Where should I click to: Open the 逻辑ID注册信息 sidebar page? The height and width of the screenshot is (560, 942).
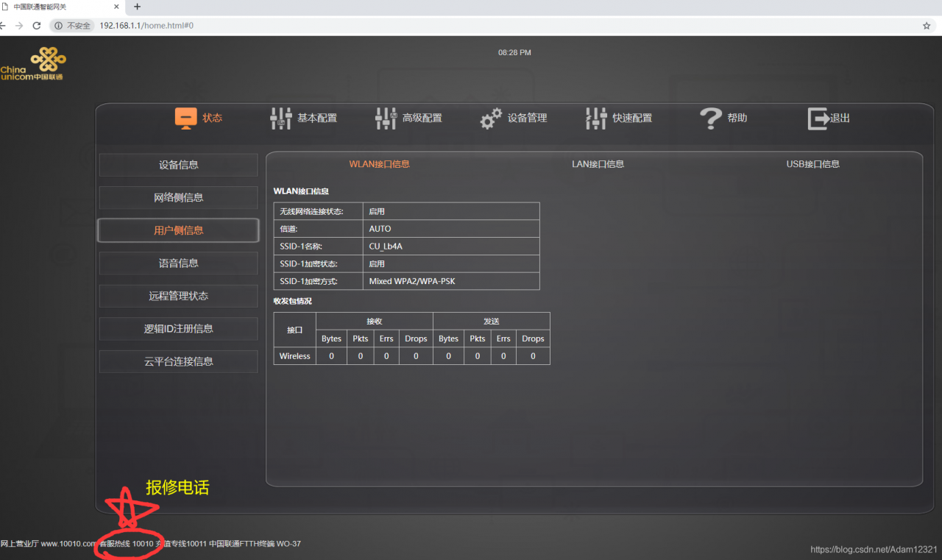pos(179,329)
